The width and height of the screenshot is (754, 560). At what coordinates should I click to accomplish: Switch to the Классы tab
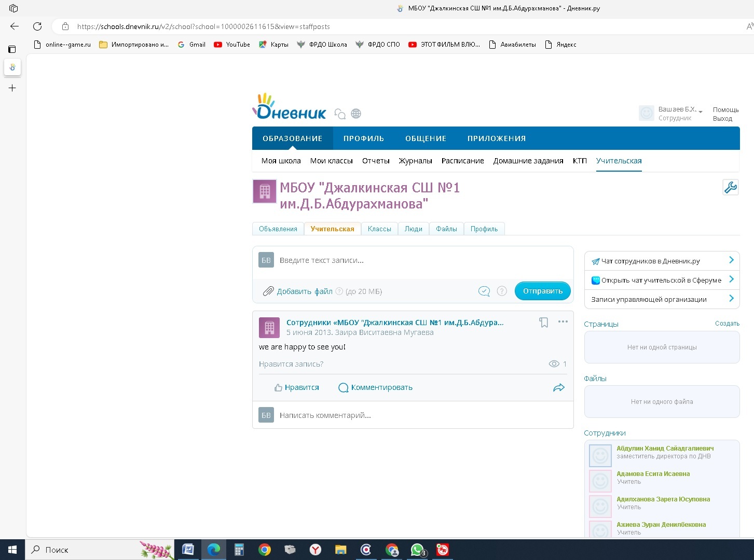[379, 229]
